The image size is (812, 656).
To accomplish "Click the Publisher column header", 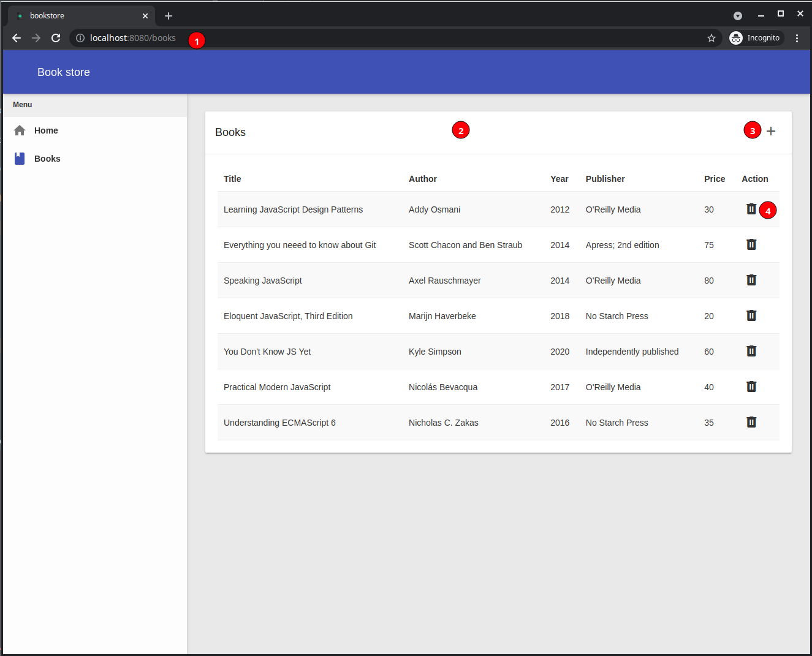I will (x=605, y=179).
